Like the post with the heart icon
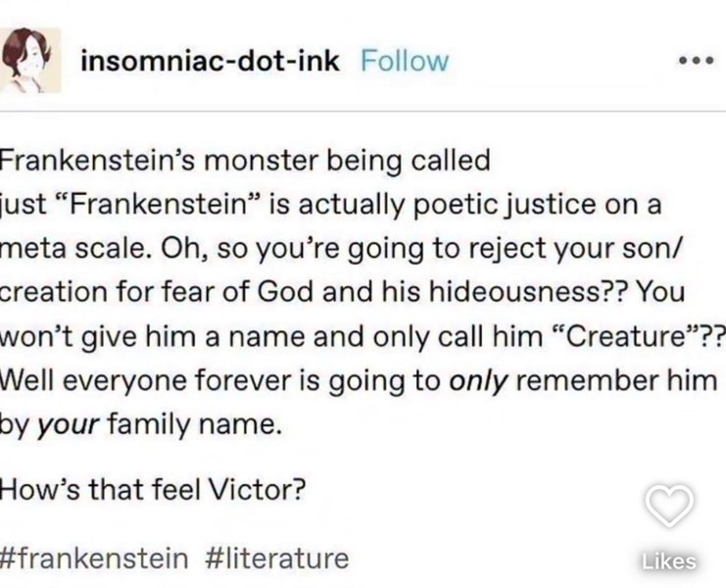The image size is (726, 588). pos(669,506)
